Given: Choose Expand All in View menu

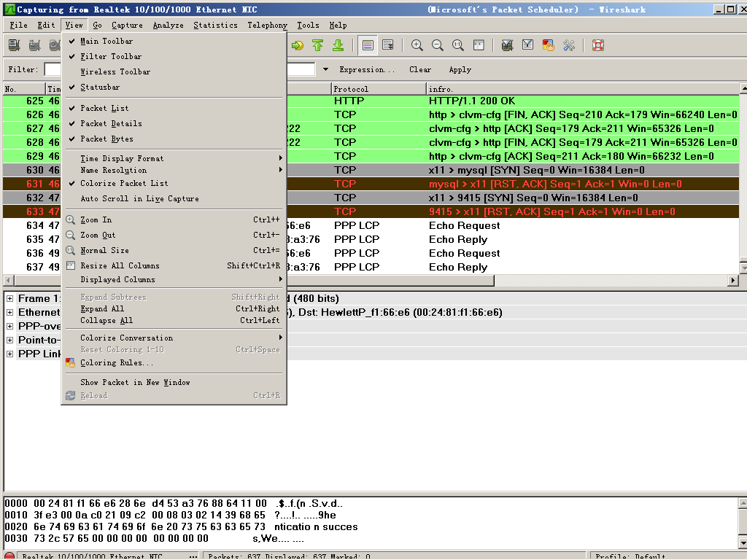Looking at the screenshot, I should point(174,308).
